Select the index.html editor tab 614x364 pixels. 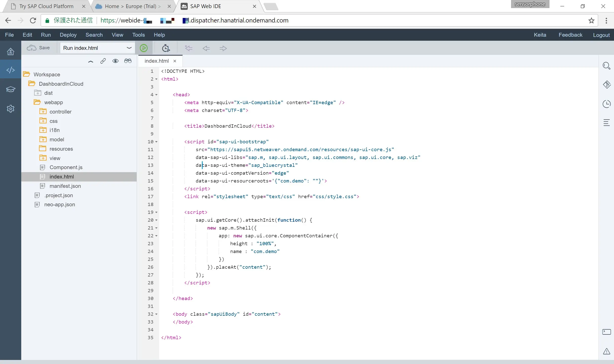click(x=156, y=61)
